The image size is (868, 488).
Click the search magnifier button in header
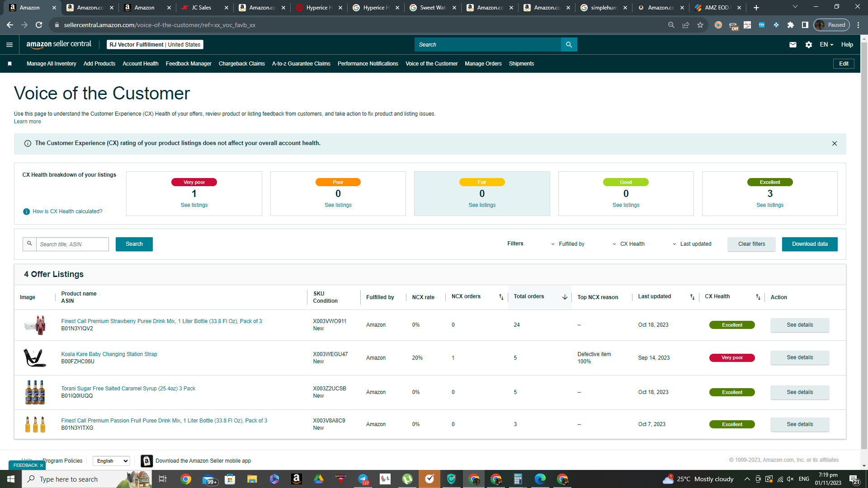(569, 45)
